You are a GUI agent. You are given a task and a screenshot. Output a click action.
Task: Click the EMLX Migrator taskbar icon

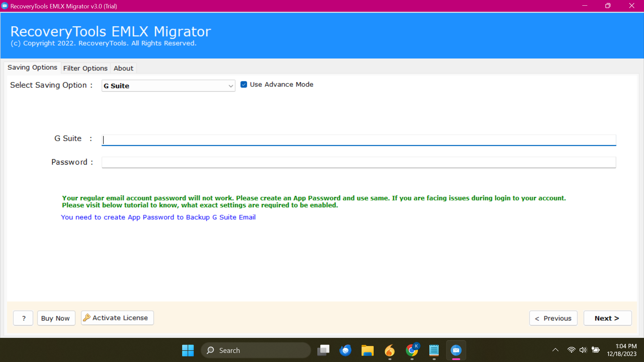pyautogui.click(x=456, y=350)
